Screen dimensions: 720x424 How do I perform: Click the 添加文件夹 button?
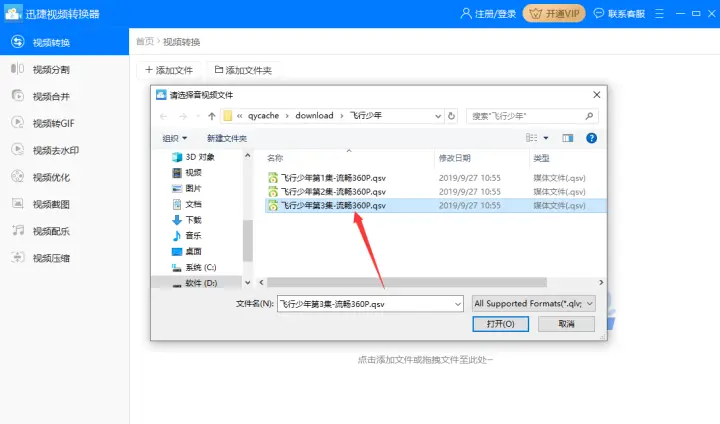pos(243,70)
